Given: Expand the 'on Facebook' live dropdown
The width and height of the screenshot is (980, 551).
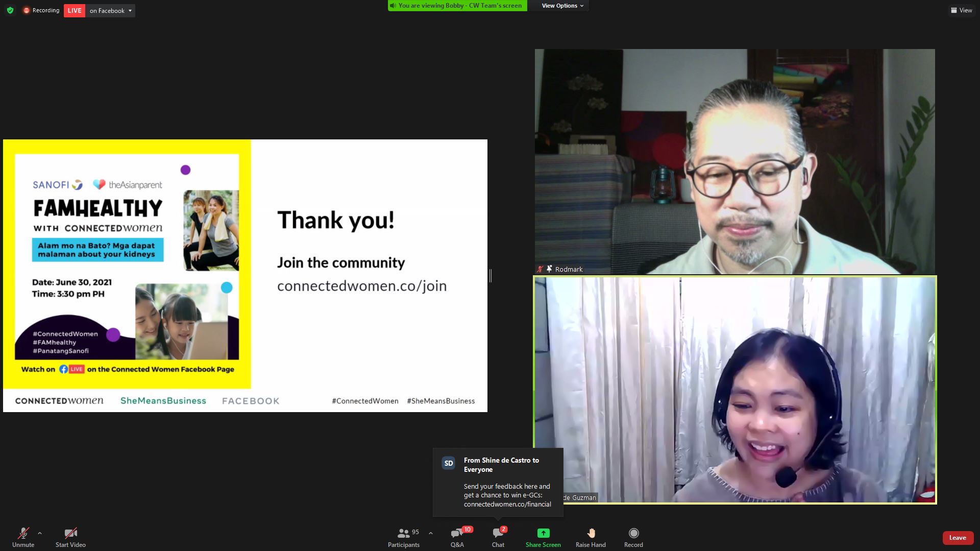Looking at the screenshot, I should pyautogui.click(x=111, y=11).
